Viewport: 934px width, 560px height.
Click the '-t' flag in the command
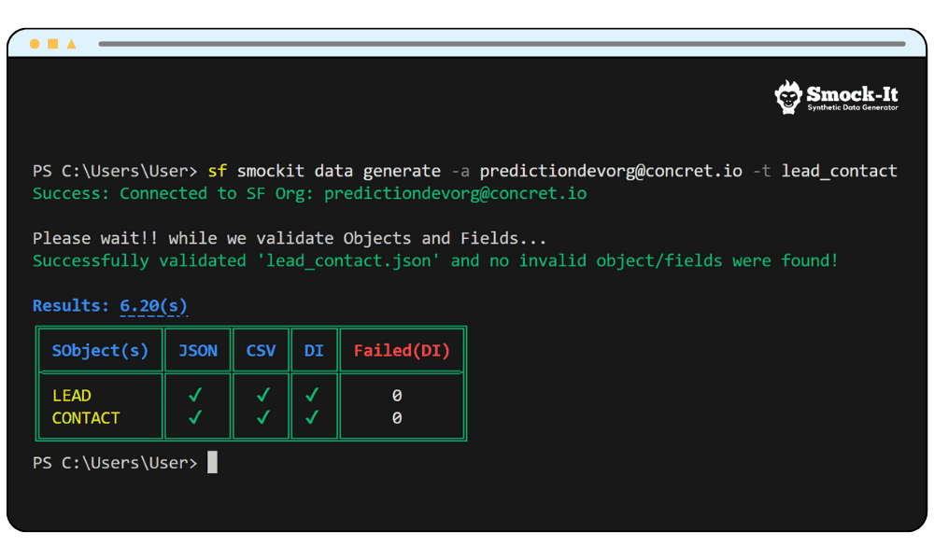pos(762,172)
